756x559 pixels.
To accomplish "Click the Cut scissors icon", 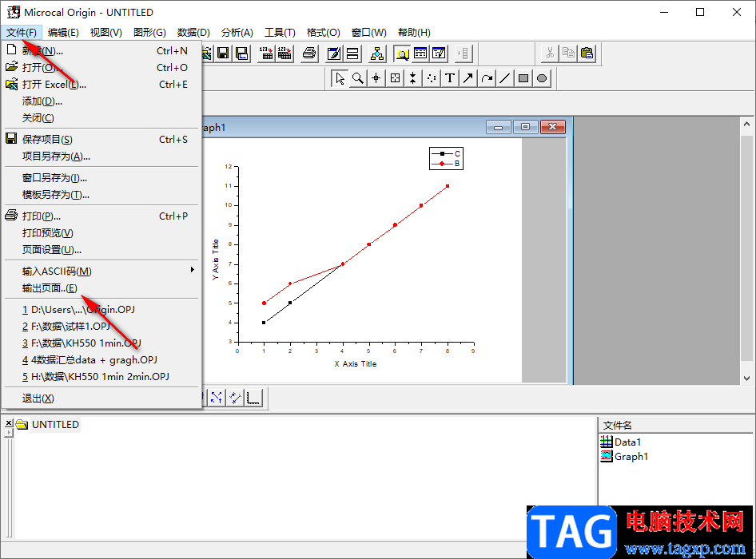I will coord(550,53).
